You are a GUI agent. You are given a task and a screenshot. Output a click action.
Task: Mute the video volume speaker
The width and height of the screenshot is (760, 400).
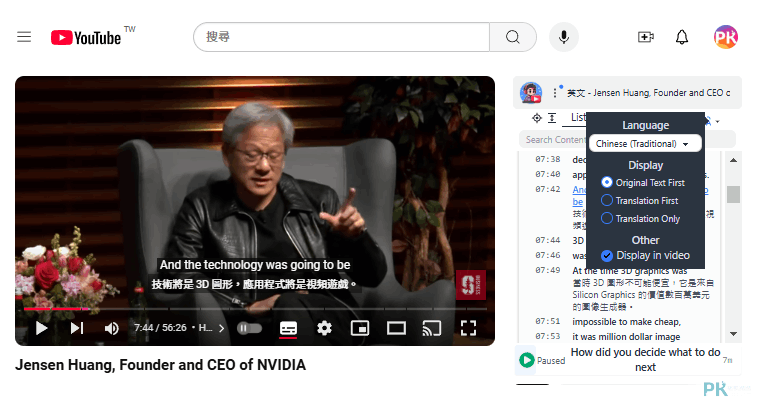click(111, 328)
